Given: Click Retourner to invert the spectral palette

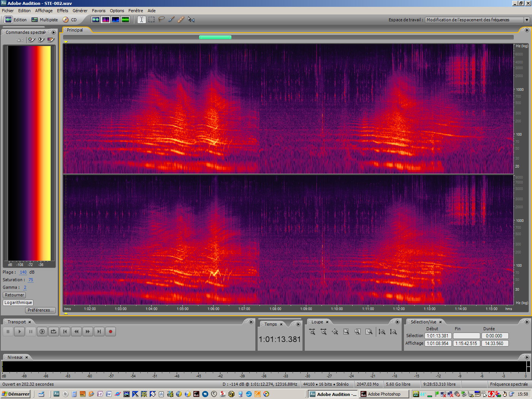Looking at the screenshot, I should pos(14,295).
